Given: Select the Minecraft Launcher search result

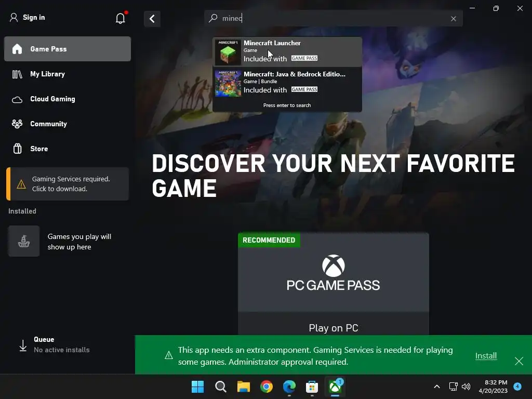Looking at the screenshot, I should 287,51.
